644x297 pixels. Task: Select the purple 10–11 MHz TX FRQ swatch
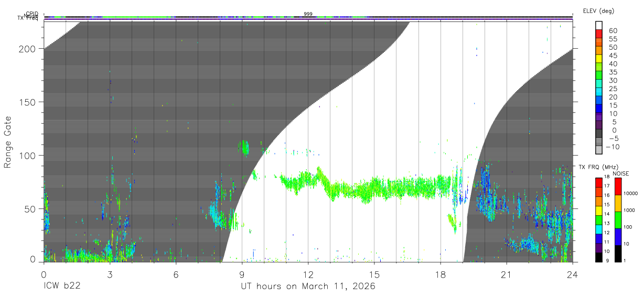(599, 248)
